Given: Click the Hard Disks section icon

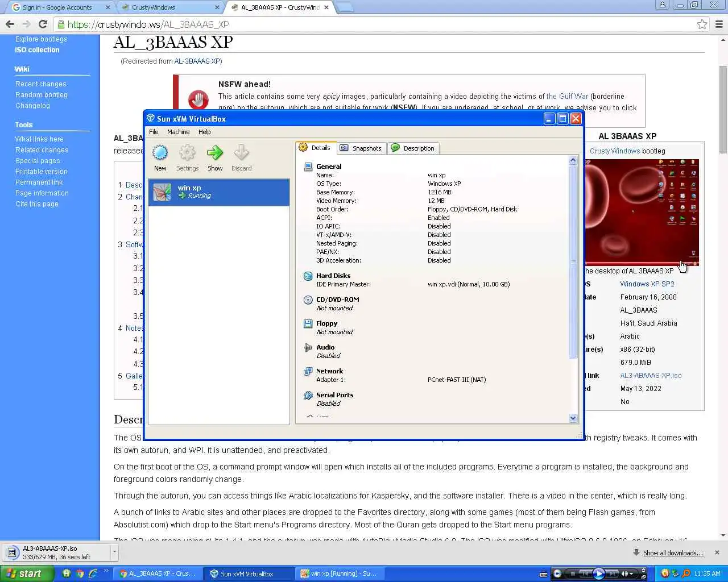Looking at the screenshot, I should (x=308, y=276).
